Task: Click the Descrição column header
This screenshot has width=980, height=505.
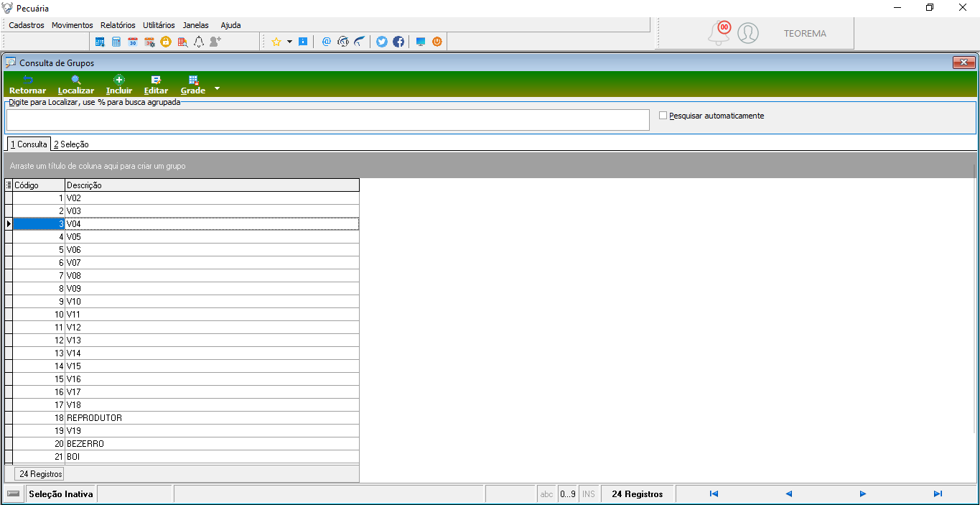Action: (212, 185)
